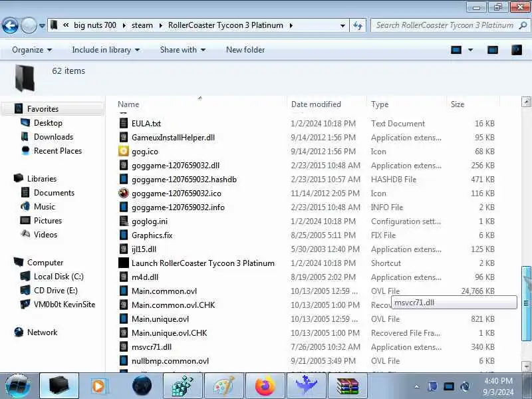Toggle the preview pane icon
Viewport: 532px width, 399px height.
[x=493, y=51]
